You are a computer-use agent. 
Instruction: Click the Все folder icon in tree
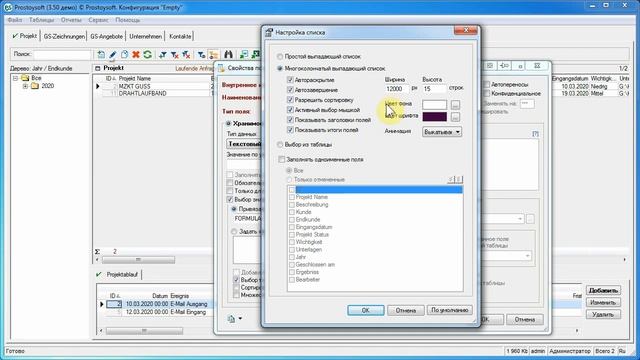pos(25,78)
